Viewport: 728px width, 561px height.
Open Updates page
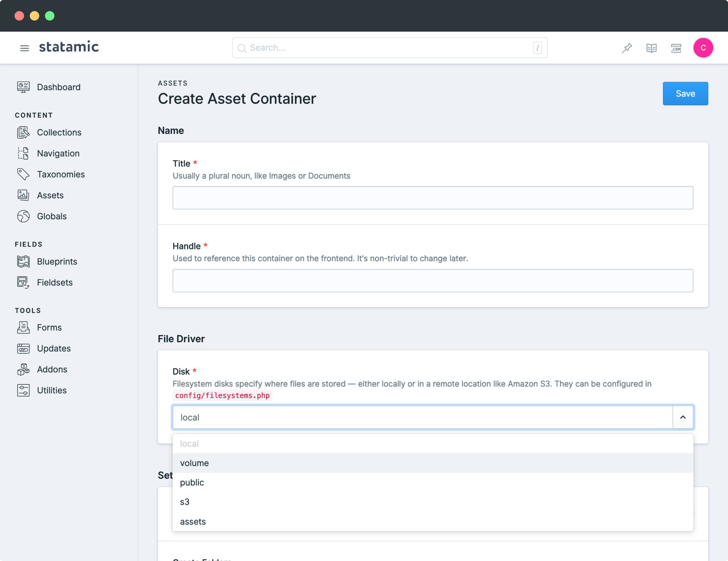[54, 348]
